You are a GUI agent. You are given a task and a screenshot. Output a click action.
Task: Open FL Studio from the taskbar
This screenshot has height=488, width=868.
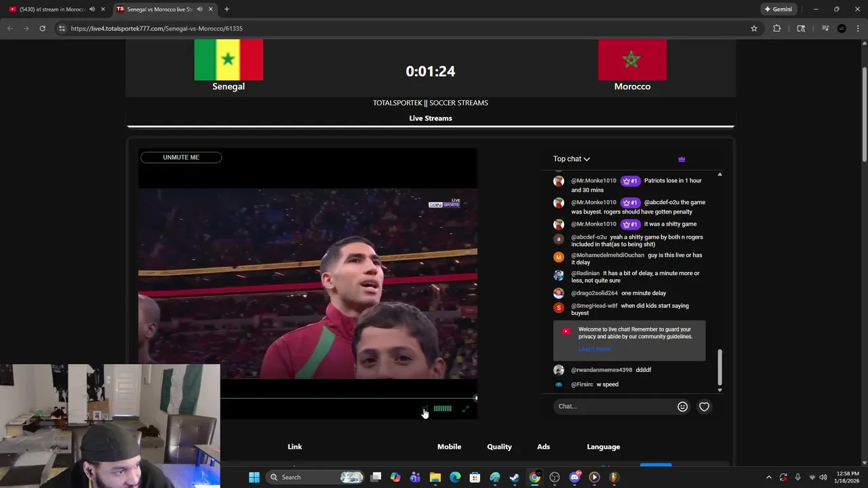click(x=614, y=477)
